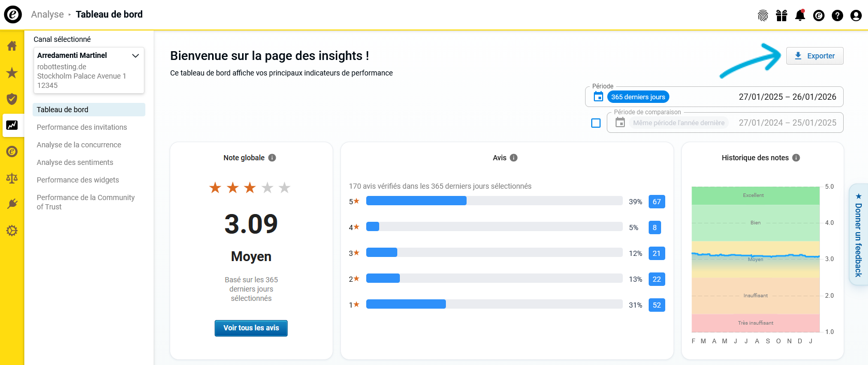
Task: Click the help question mark icon
Action: 837,16
